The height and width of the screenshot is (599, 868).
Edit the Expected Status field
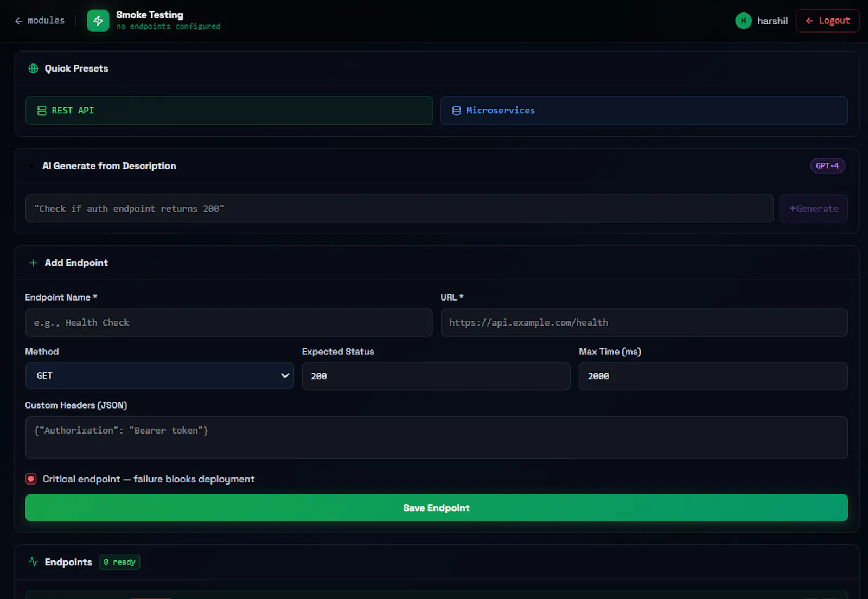pyautogui.click(x=436, y=376)
